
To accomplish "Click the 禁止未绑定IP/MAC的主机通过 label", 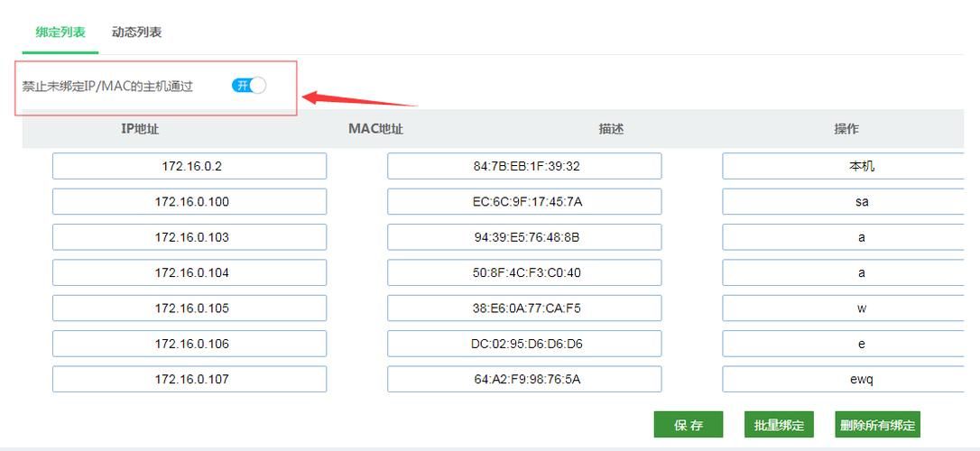I will [107, 87].
